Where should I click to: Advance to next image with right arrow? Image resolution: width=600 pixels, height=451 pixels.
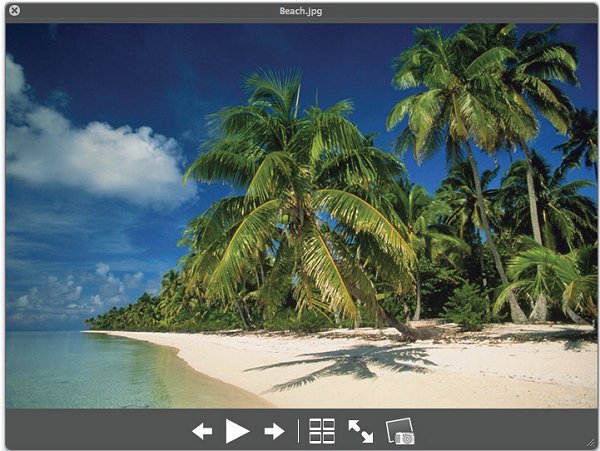[x=274, y=431]
